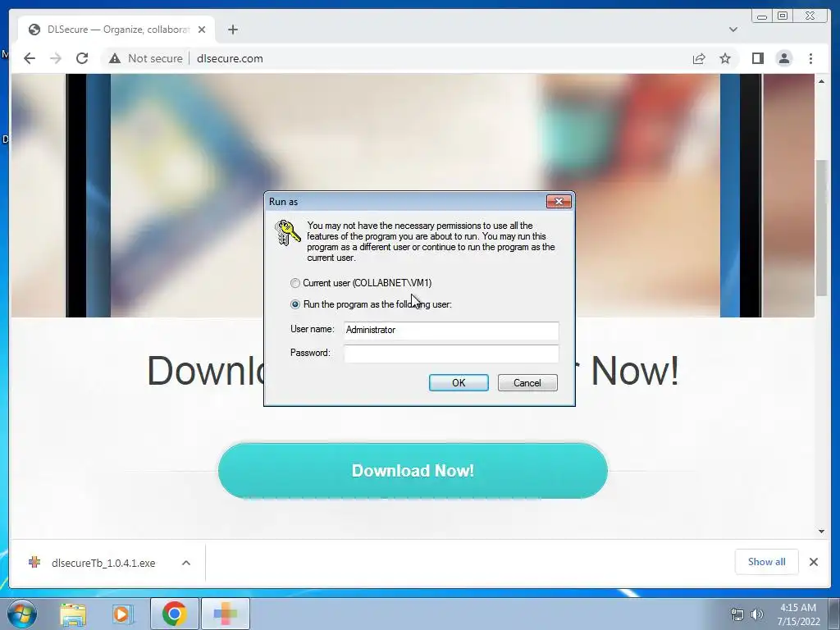Confirm Run as dialog with OK
This screenshot has width=840, height=630.
(x=459, y=382)
